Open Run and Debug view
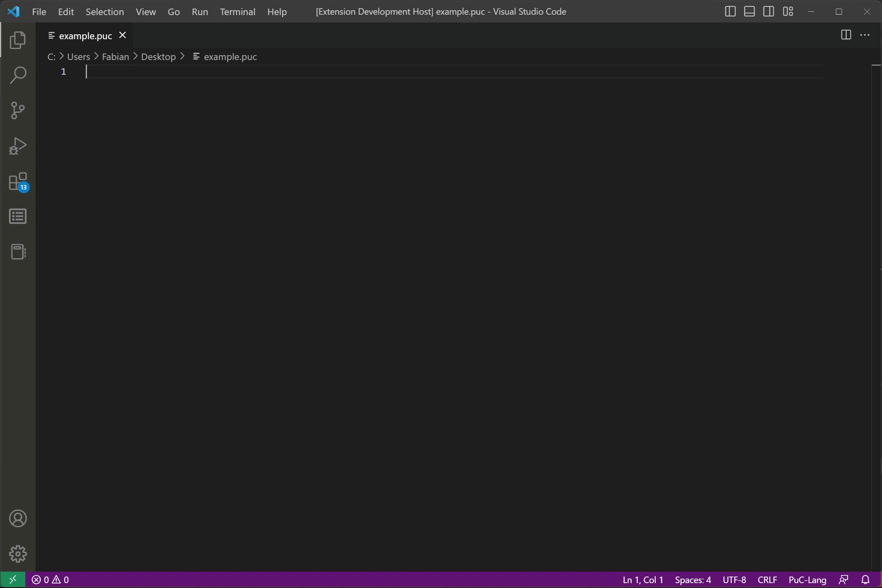 click(18, 146)
